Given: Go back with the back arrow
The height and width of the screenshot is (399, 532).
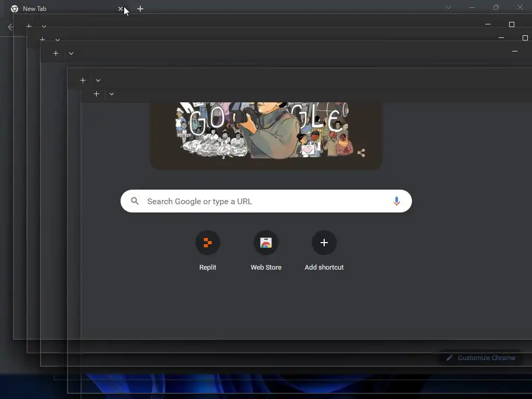Looking at the screenshot, I should (10, 27).
